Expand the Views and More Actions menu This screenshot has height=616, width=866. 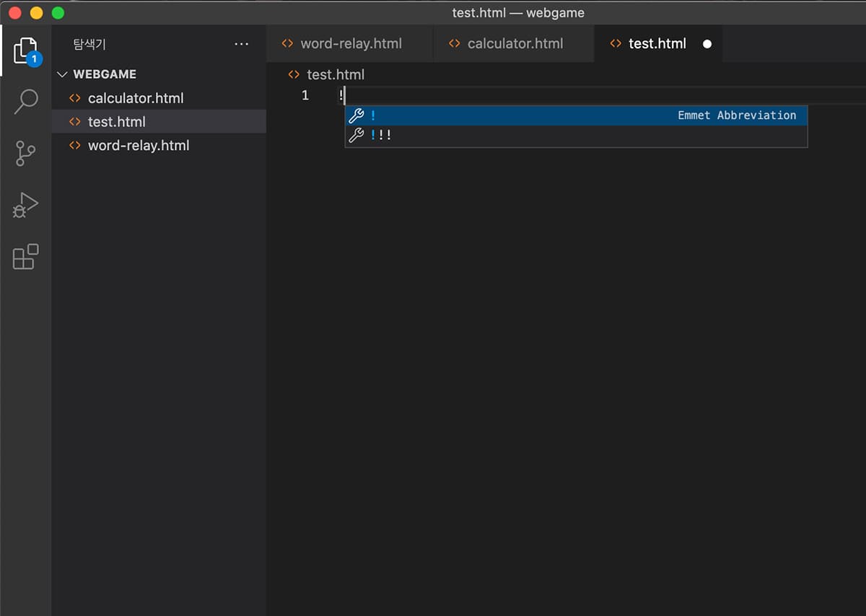coord(241,44)
